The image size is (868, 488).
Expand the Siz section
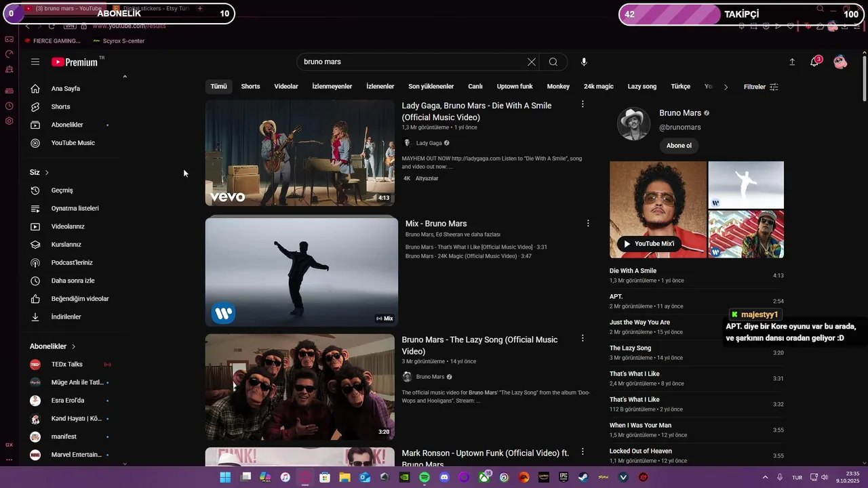(x=39, y=172)
